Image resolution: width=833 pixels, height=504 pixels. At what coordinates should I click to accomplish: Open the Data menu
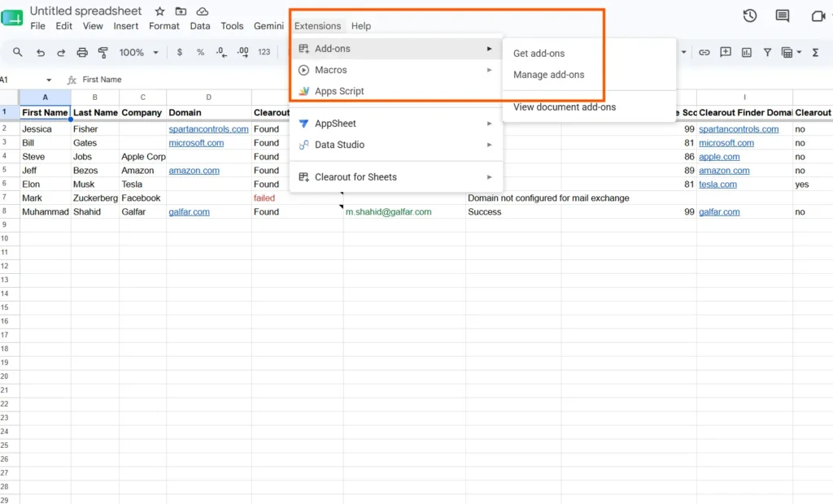[x=200, y=26]
